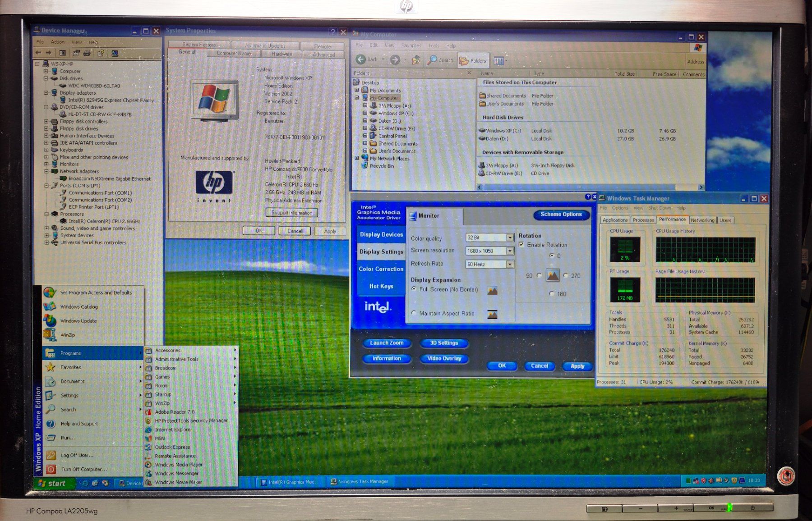Click Launch Zoom button

click(x=387, y=343)
